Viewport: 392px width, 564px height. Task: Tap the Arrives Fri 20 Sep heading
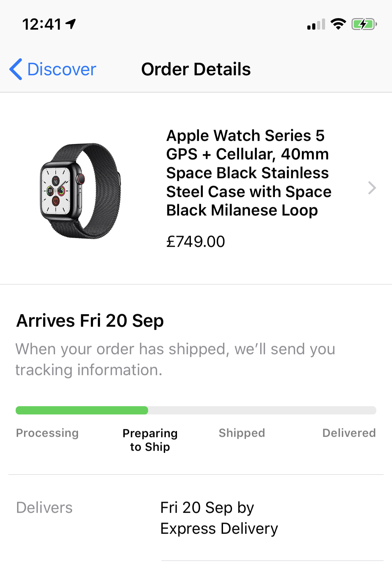pos(90,321)
